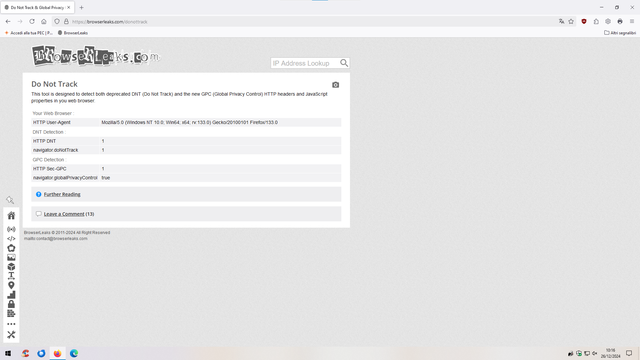The width and height of the screenshot is (640, 360).
Task: Click the translate page icon
Action: tap(562, 22)
